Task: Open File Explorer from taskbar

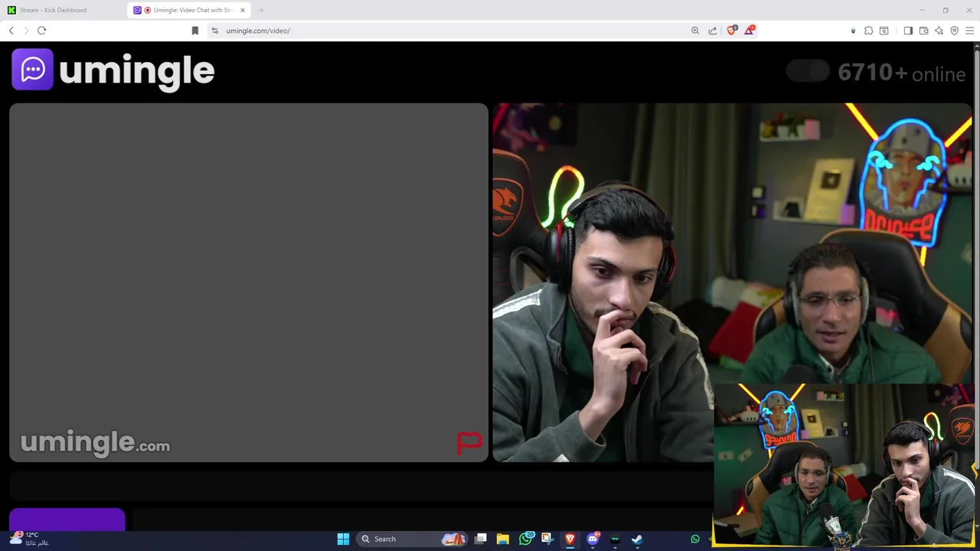Action: coord(503,539)
